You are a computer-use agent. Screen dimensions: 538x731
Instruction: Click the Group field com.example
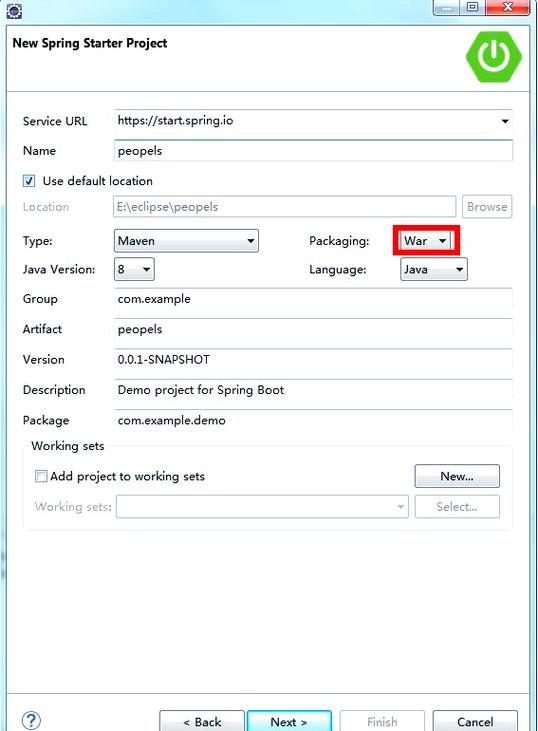point(313,299)
